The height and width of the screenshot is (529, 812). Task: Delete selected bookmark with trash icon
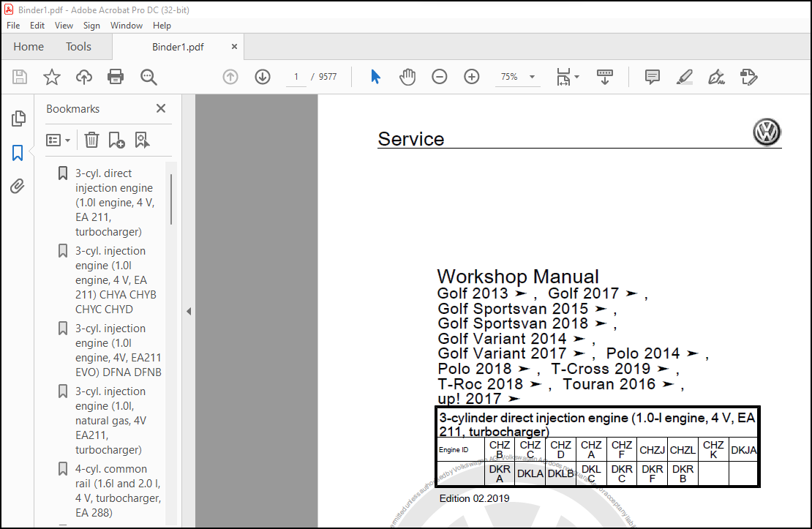click(x=91, y=140)
